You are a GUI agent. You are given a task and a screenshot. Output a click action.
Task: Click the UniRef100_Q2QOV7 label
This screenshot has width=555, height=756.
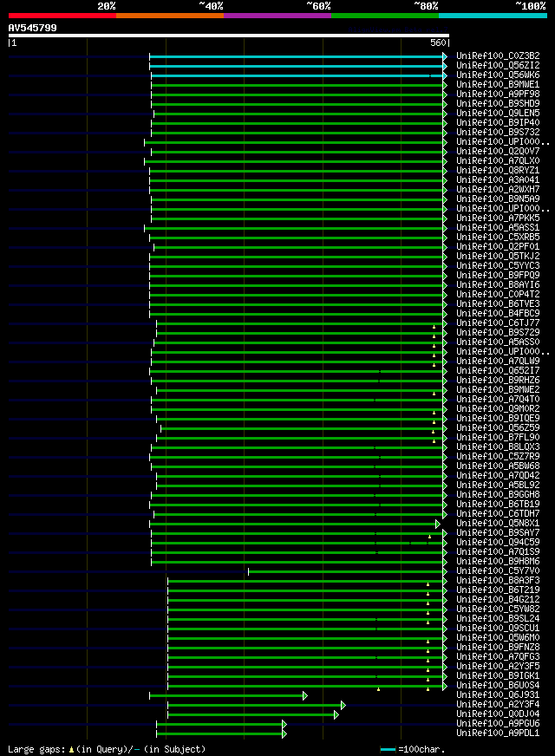[x=498, y=152]
